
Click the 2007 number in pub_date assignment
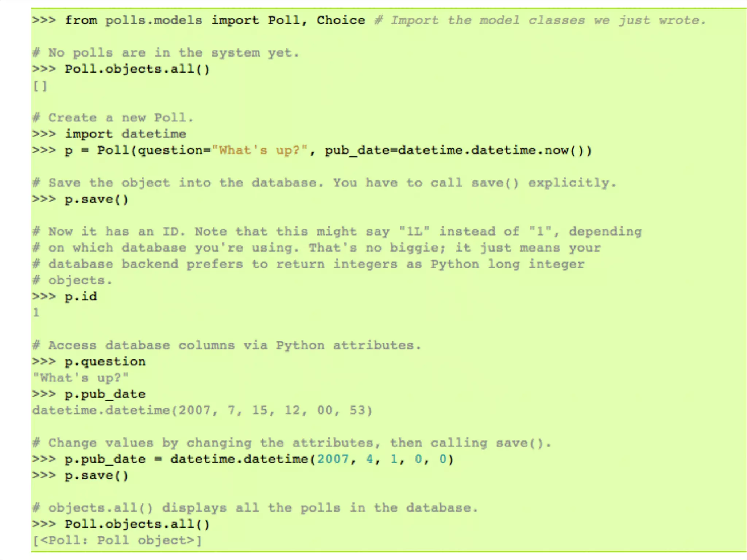click(333, 459)
